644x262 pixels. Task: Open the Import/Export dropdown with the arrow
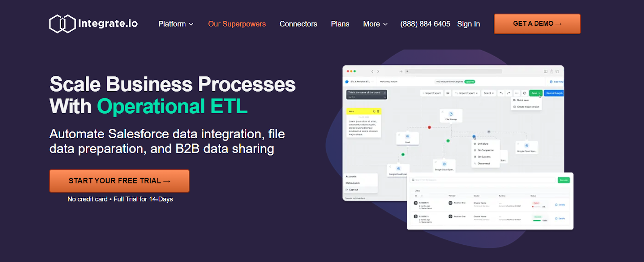466,93
